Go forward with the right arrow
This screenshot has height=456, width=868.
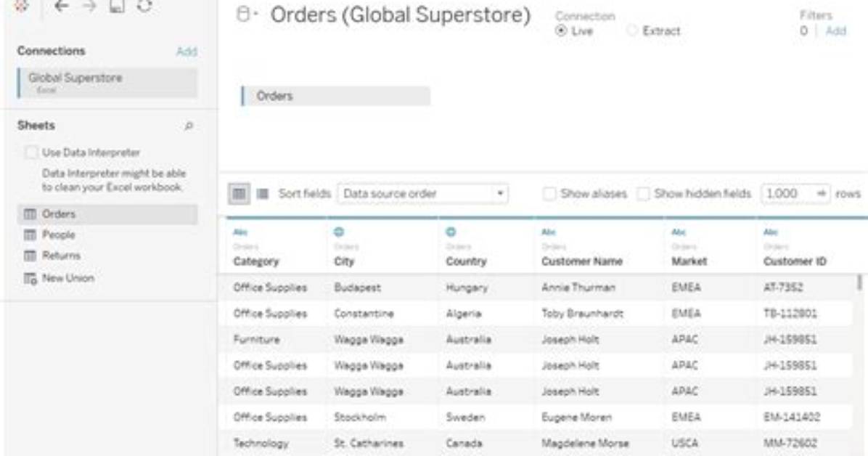point(89,6)
